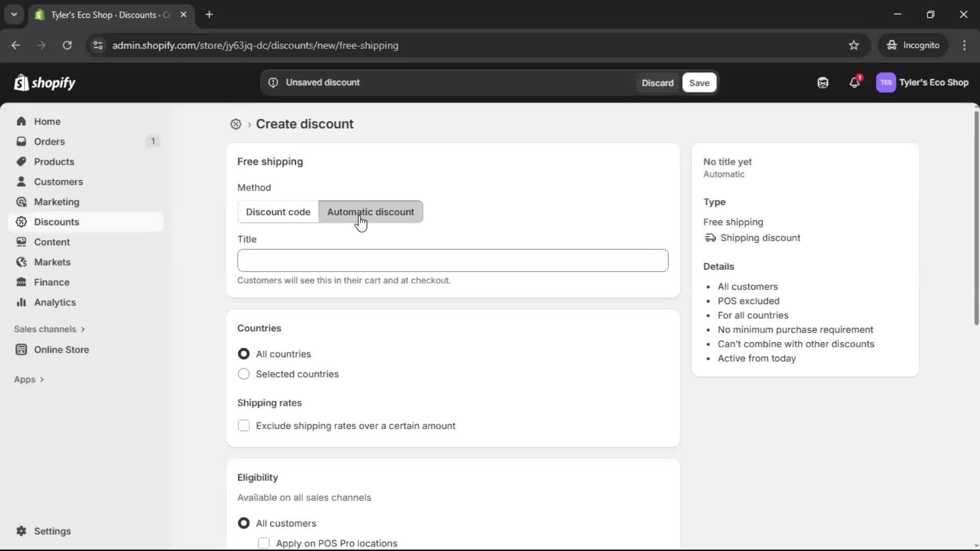
Task: Discard the unsaved discount
Action: tap(657, 82)
